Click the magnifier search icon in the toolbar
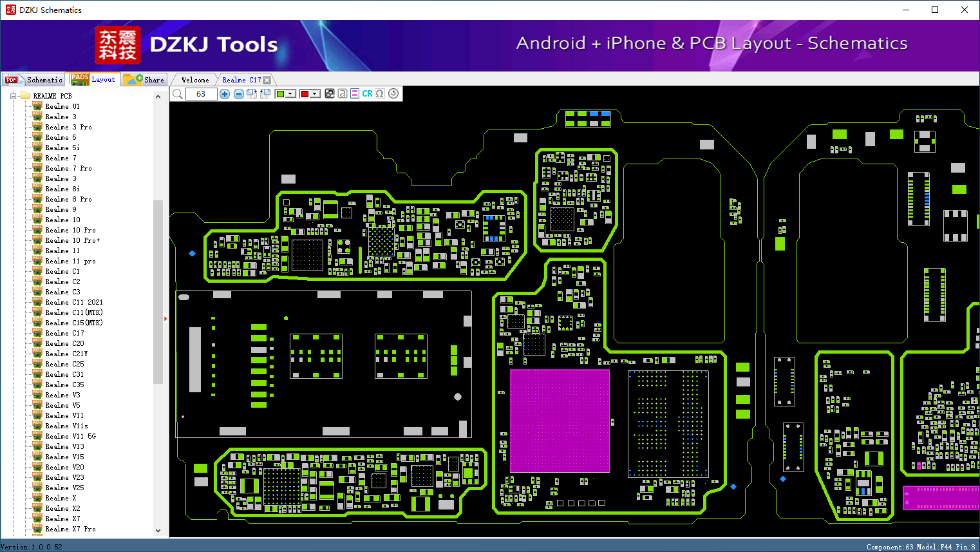The height and width of the screenshot is (552, 980). click(x=178, y=94)
